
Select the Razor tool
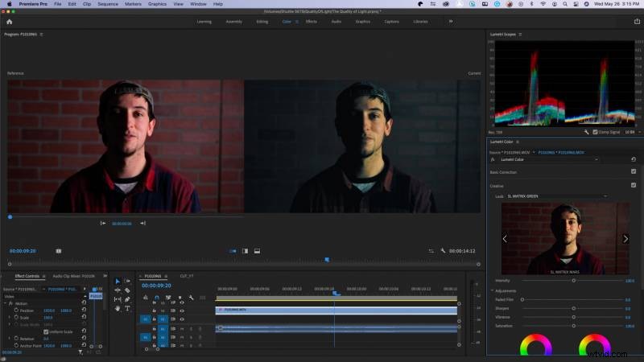127,290
